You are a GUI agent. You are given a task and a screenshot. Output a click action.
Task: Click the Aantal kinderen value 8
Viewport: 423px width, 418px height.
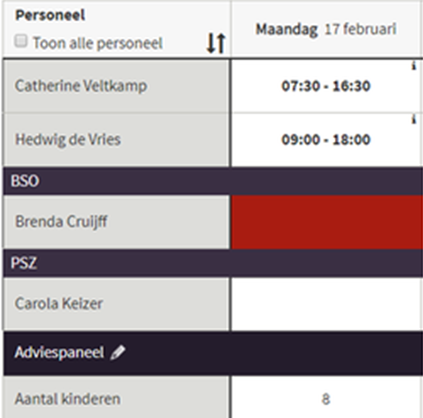(x=326, y=399)
